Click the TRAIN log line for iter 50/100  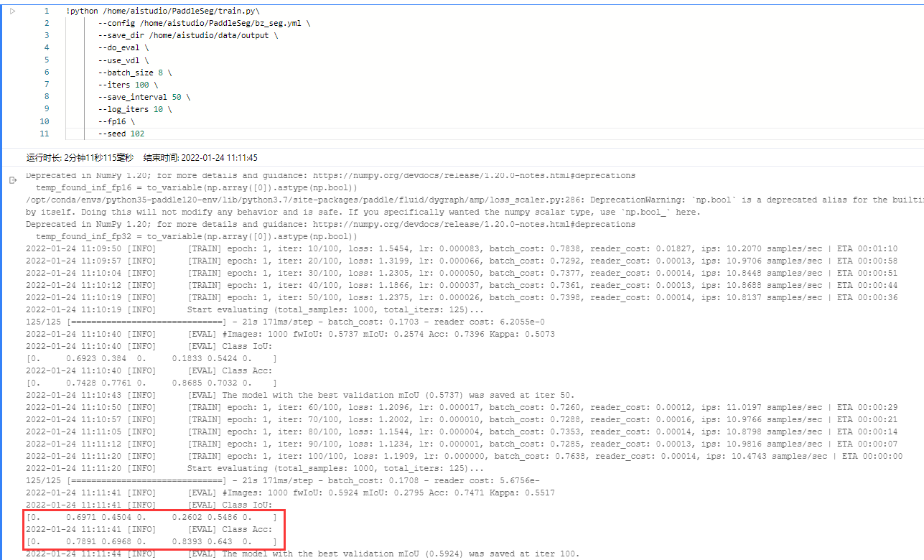pyautogui.click(x=462, y=297)
